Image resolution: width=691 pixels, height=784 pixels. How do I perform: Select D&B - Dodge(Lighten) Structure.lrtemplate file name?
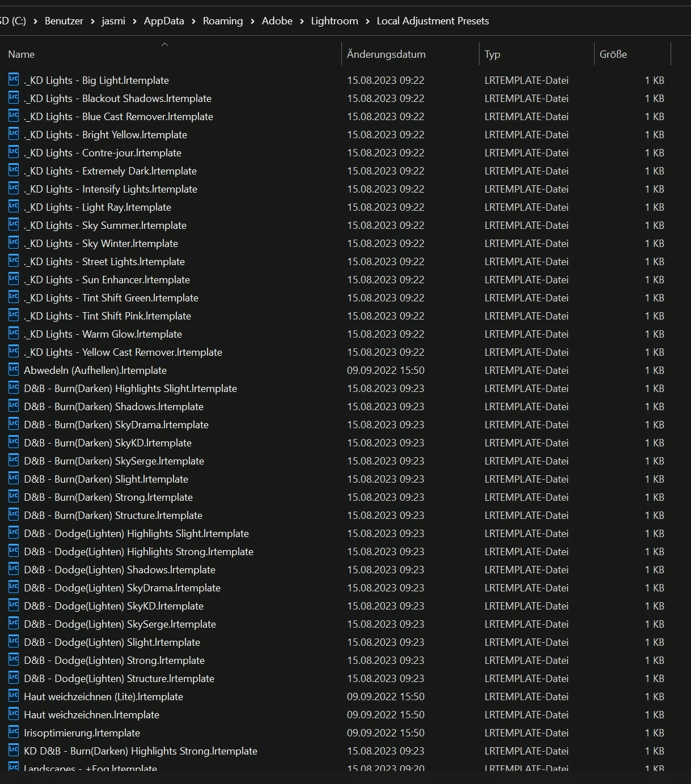coord(119,678)
